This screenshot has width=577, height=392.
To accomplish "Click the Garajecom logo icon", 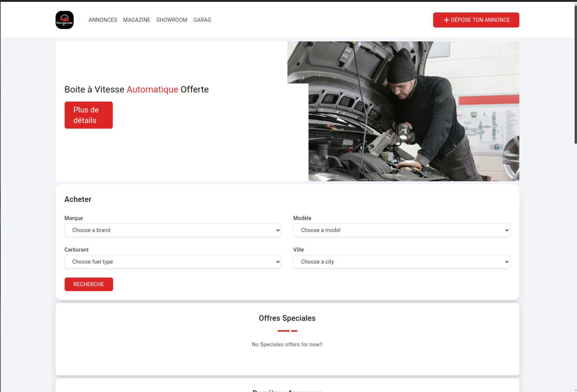I will [x=64, y=20].
